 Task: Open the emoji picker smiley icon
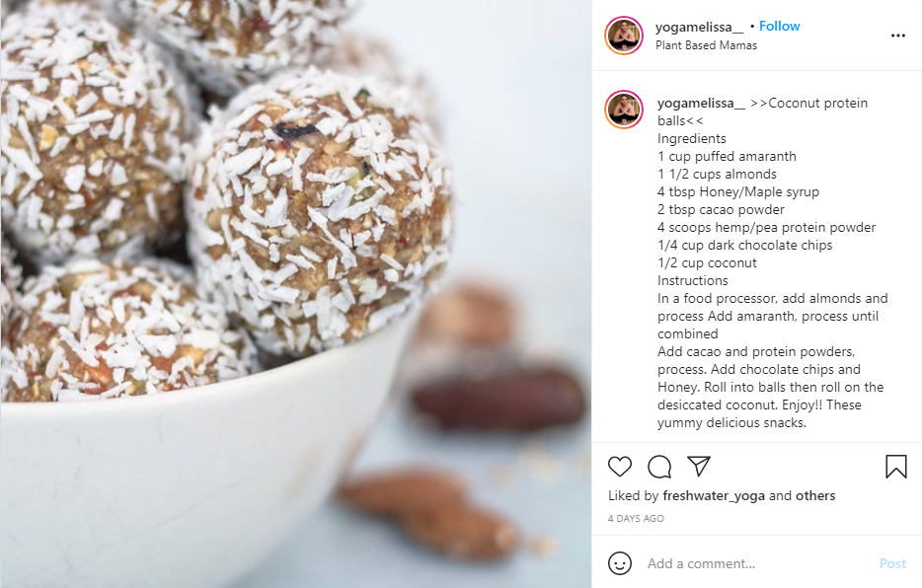tap(619, 563)
